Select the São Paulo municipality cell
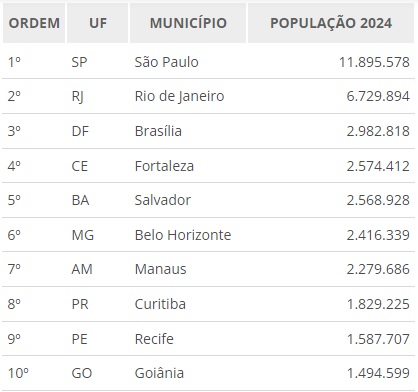Screen dimensions: 418x392 point(166,62)
